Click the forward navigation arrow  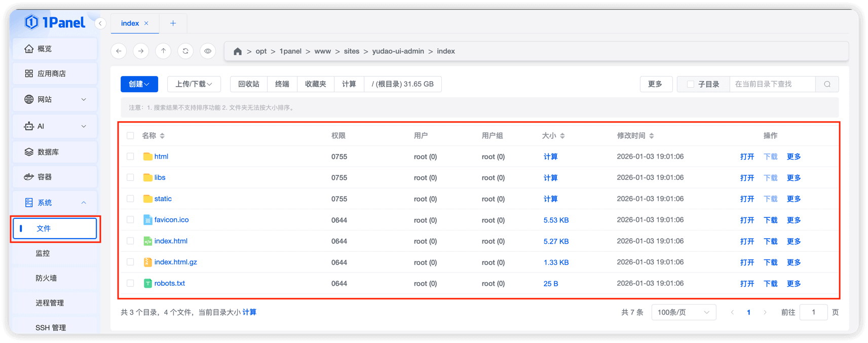[141, 51]
